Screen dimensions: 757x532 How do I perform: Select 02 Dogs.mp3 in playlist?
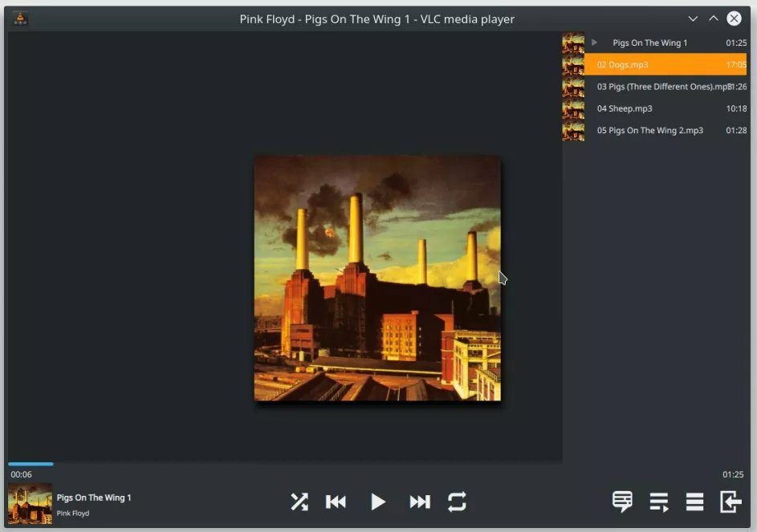tap(665, 64)
